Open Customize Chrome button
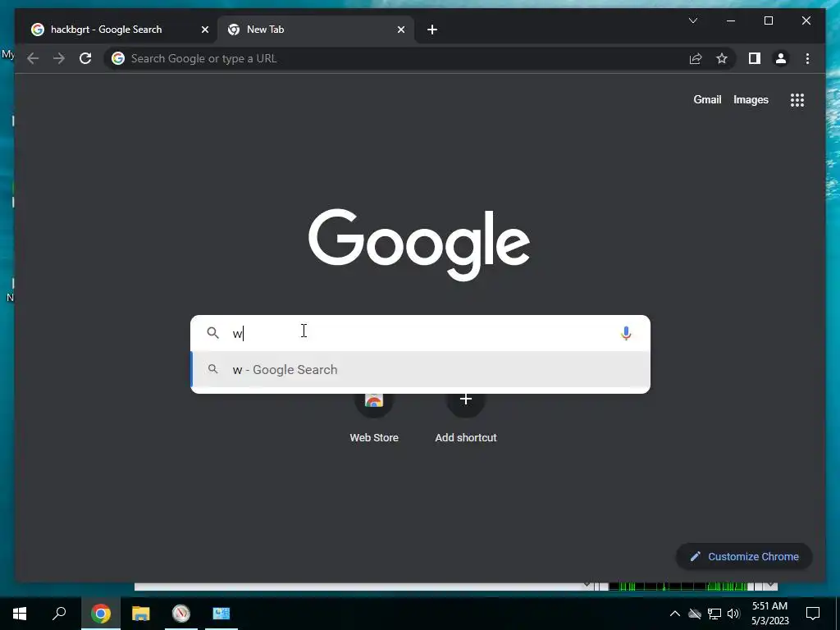The height and width of the screenshot is (630, 840). 745,557
